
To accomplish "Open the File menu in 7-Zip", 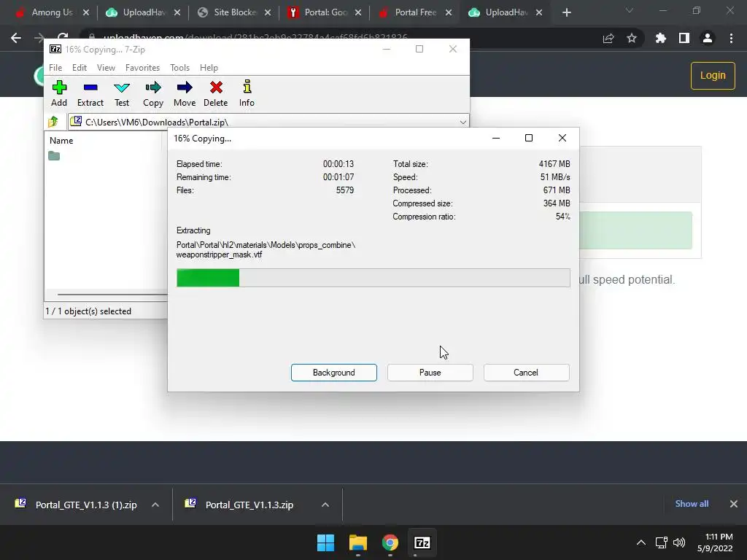I will [55, 68].
